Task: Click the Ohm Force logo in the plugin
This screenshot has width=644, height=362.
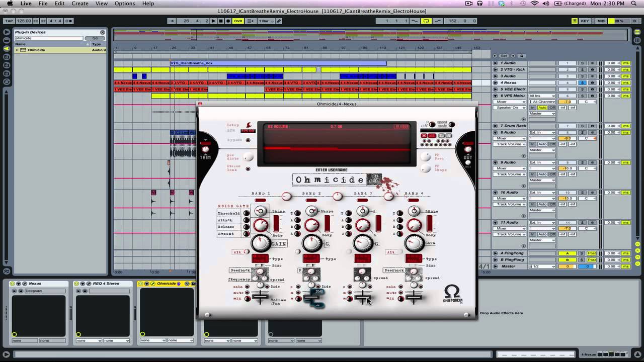Action: (x=452, y=294)
